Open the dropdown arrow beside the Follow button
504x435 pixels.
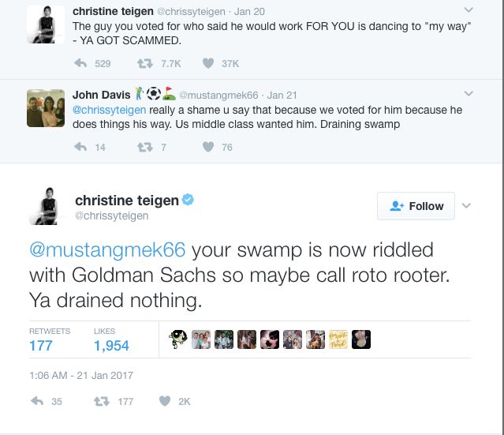coord(466,206)
